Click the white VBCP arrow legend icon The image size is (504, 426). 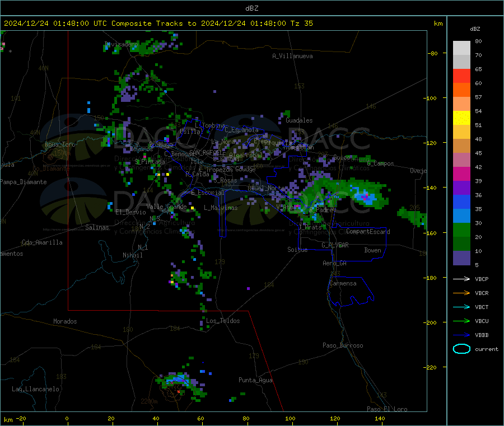click(461, 279)
